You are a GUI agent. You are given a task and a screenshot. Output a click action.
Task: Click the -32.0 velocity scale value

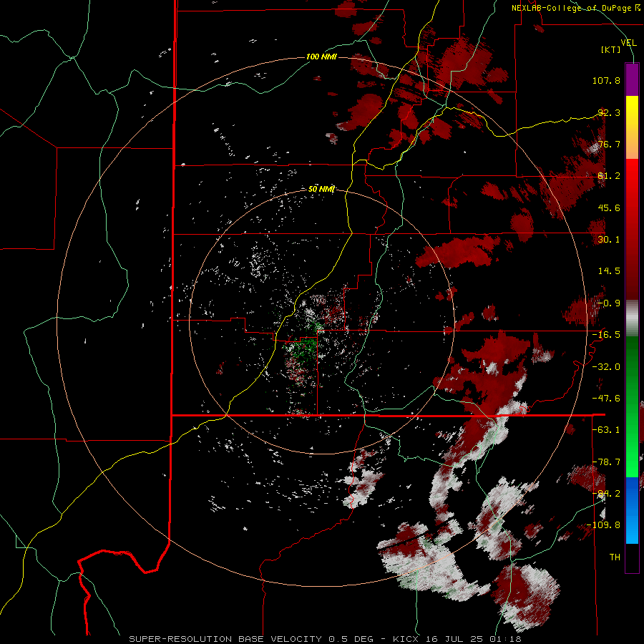point(606,367)
